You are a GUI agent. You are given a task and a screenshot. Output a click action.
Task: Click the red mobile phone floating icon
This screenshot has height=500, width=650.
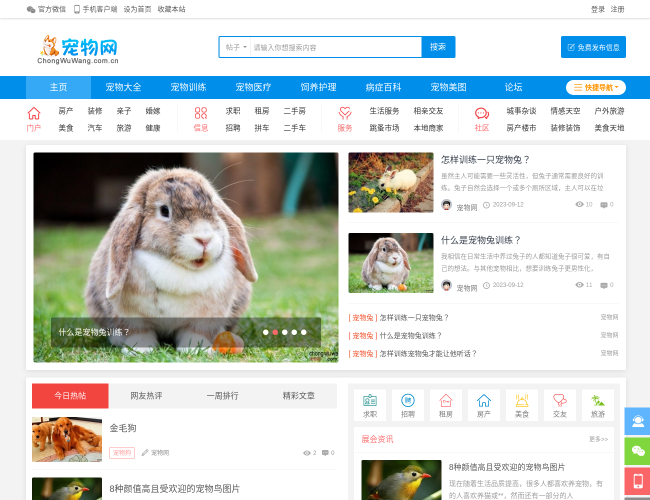point(638,481)
